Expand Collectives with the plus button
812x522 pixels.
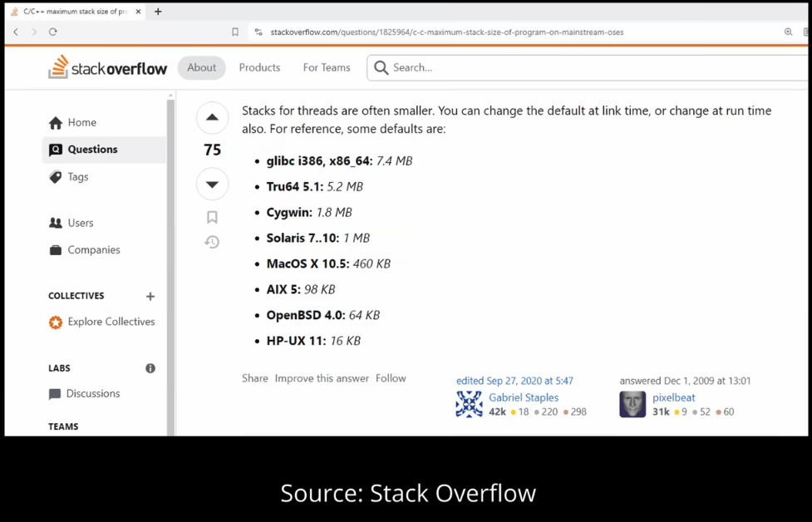coord(150,296)
